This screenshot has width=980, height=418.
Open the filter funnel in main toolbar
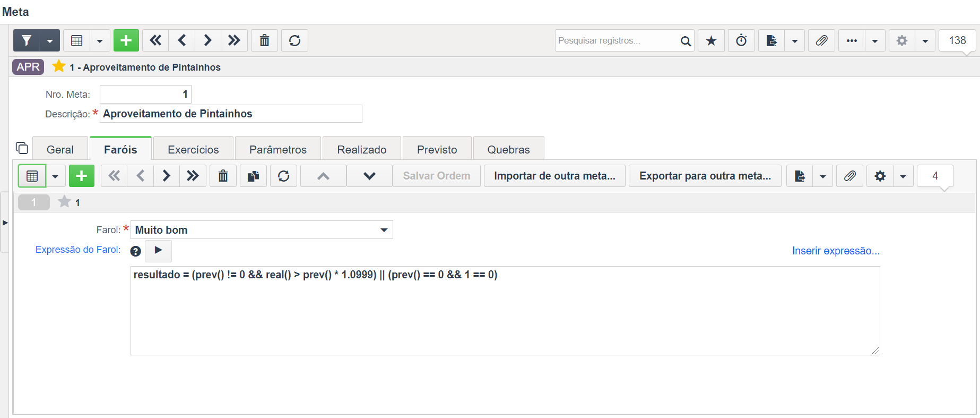(27, 40)
